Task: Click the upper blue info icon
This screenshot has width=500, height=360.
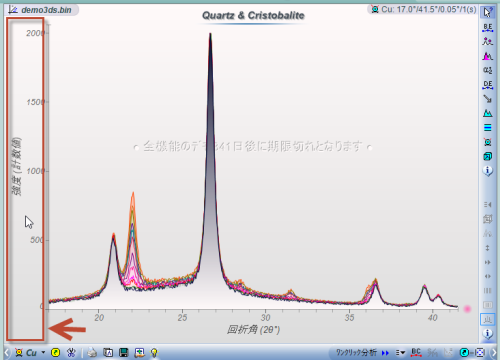Action: pyautogui.click(x=488, y=171)
